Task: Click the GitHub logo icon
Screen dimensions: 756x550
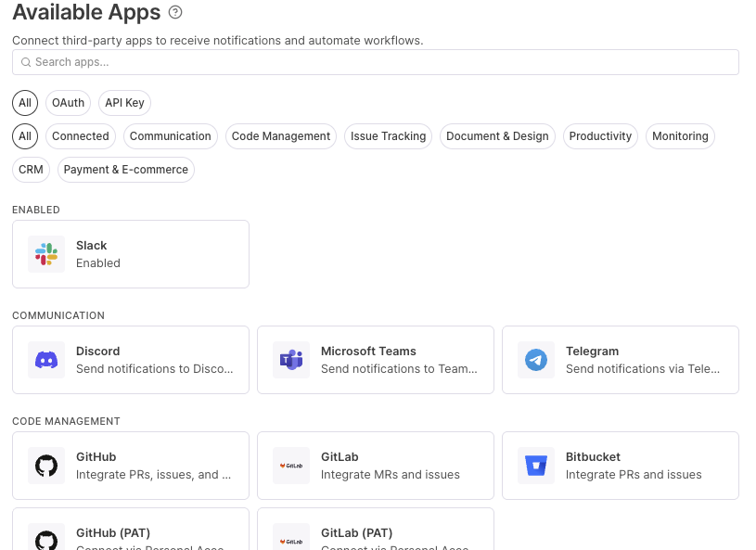Action: [46, 466]
